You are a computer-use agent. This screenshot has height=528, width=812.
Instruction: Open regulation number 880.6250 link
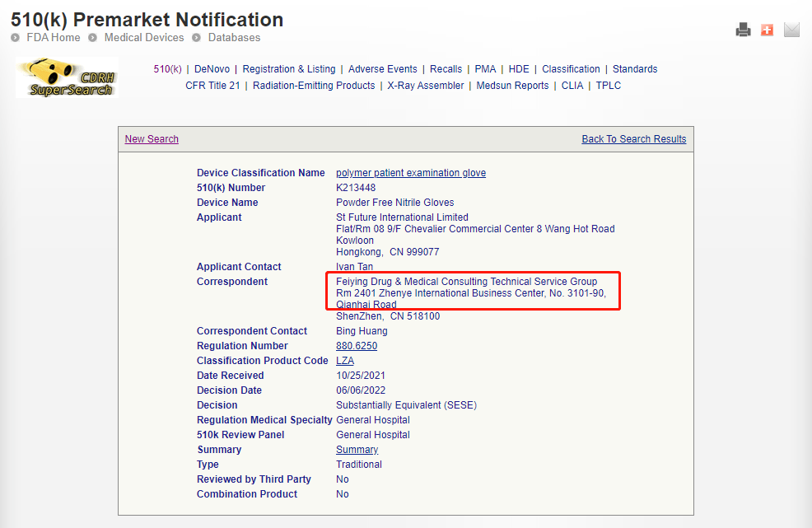(357, 346)
